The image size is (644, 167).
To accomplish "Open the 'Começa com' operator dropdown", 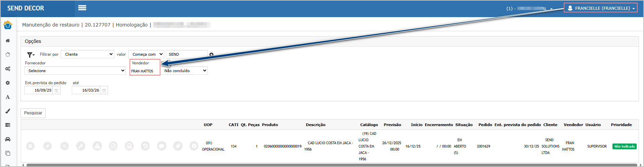I will click(x=146, y=54).
